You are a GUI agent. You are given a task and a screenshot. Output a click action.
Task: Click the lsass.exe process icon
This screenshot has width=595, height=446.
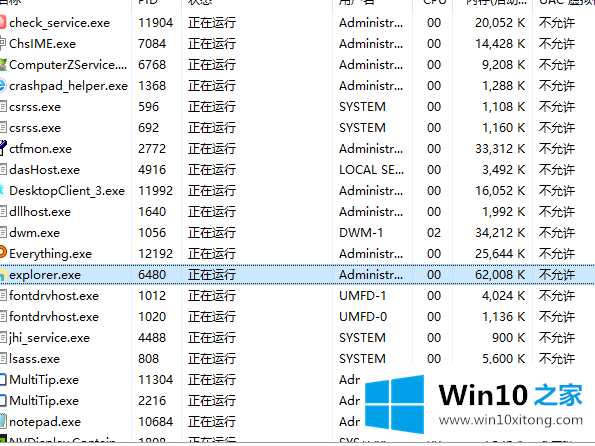pos(3,358)
